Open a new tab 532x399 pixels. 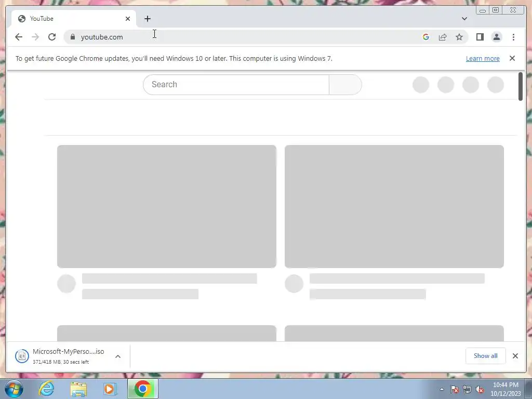click(x=147, y=19)
